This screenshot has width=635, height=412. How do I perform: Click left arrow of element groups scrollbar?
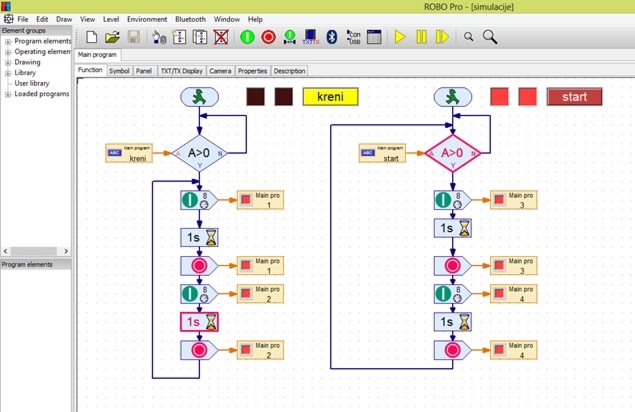tap(6, 251)
